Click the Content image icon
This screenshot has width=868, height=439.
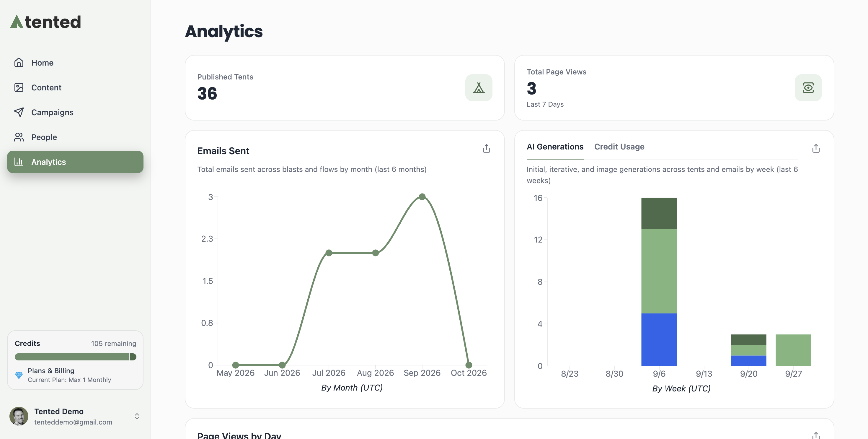[19, 88]
